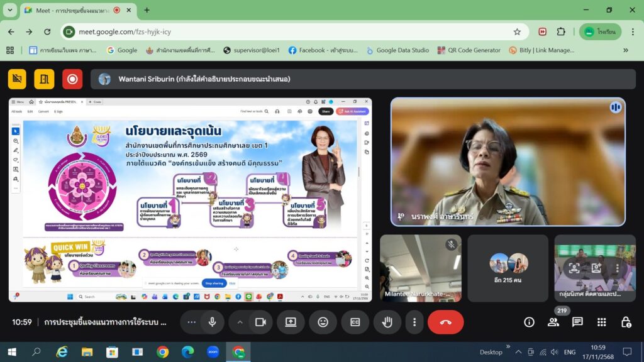644x362 pixels.
Task: Show the People panel with 219 participants
Action: (553, 322)
